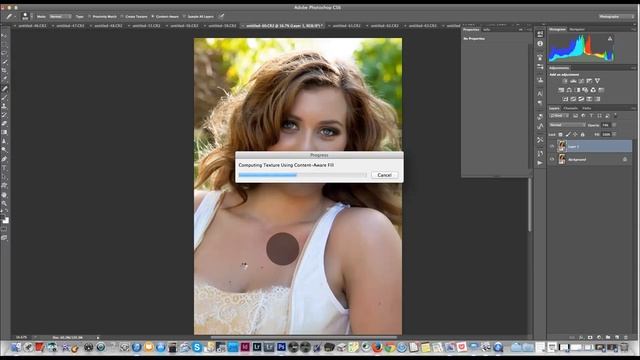This screenshot has width=640, height=360.
Task: Select the Zoom tool in toolbar
Action: pos(4,203)
